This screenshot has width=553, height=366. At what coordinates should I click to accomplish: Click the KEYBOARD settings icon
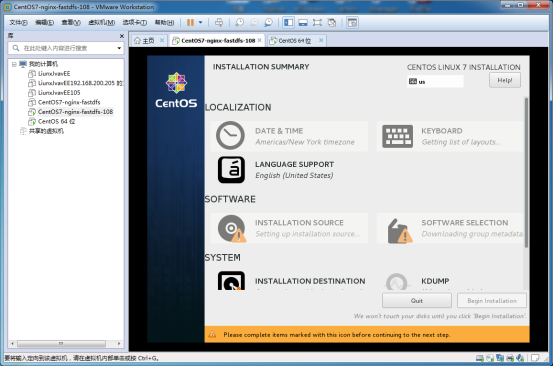coord(397,136)
